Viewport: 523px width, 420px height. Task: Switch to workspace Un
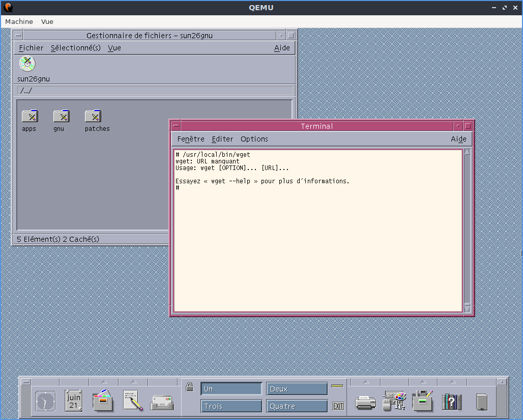tap(231, 389)
